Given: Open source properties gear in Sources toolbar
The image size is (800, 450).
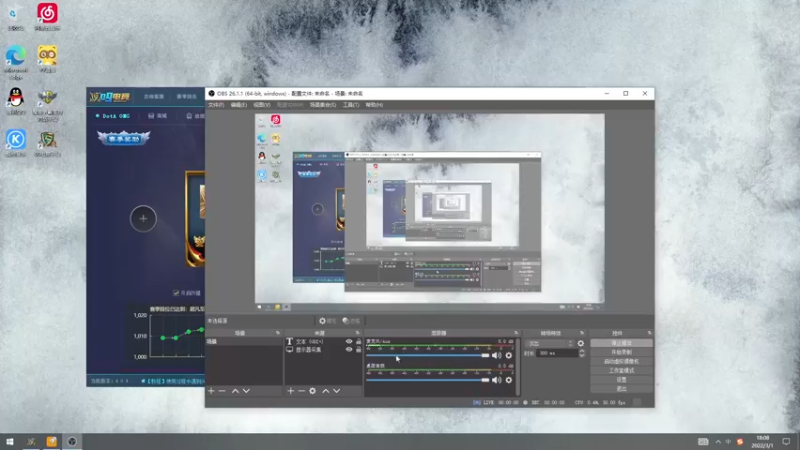Looking at the screenshot, I should coord(312,391).
